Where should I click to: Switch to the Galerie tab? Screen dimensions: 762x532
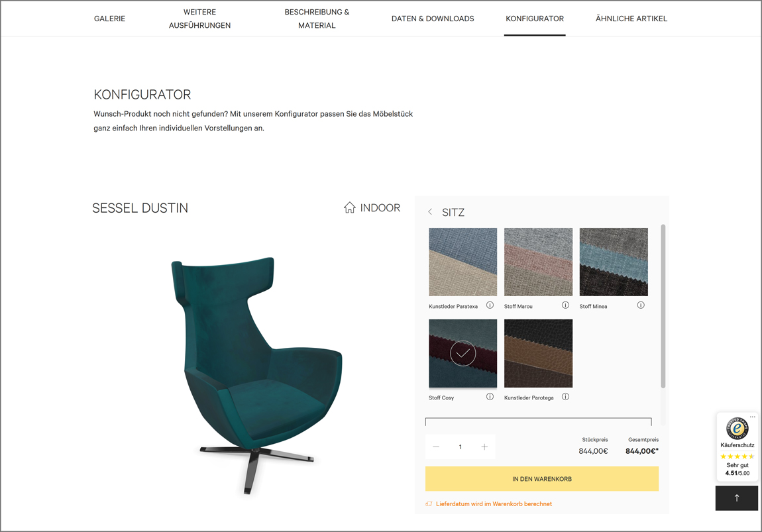tap(109, 19)
